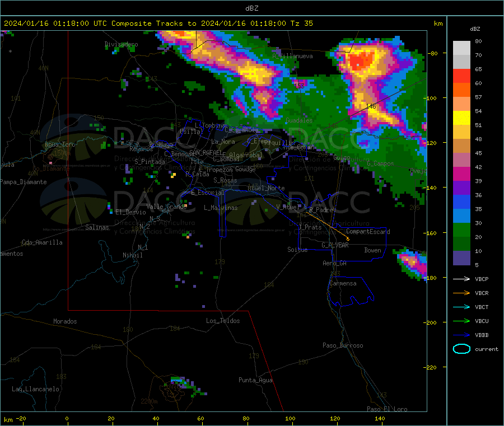Click the 'dBZ' title at top
This screenshot has width=504, height=426.
pos(251,8)
